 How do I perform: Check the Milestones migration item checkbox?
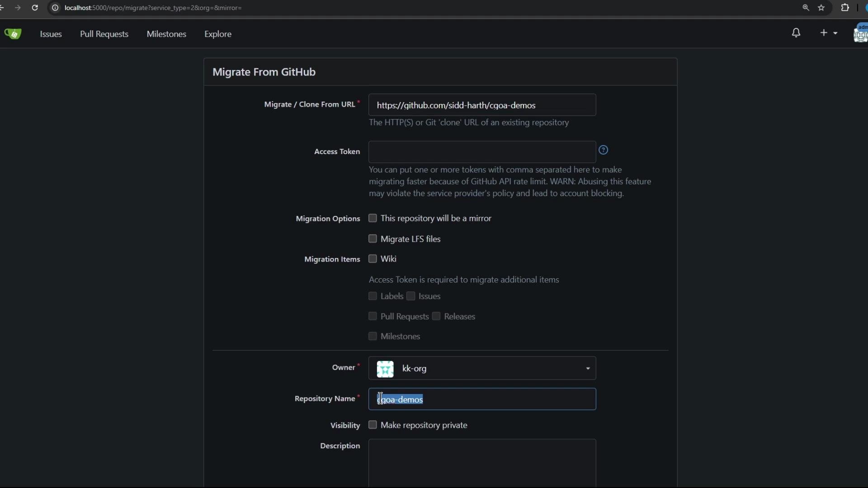click(373, 336)
